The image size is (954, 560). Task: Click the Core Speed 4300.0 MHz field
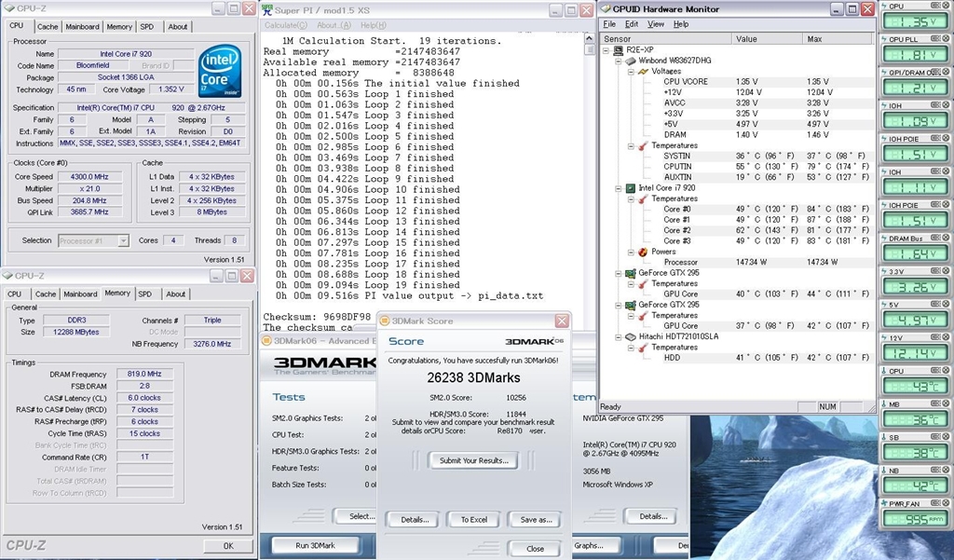click(89, 176)
